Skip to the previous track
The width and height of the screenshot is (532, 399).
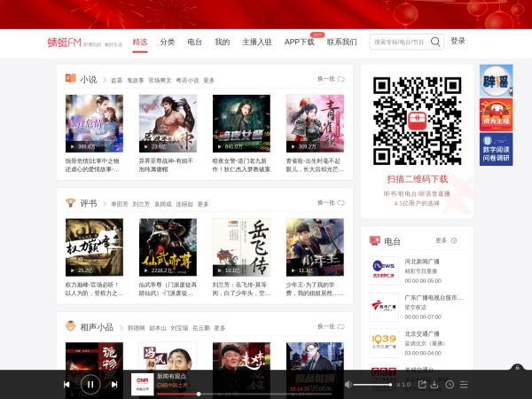66,385
